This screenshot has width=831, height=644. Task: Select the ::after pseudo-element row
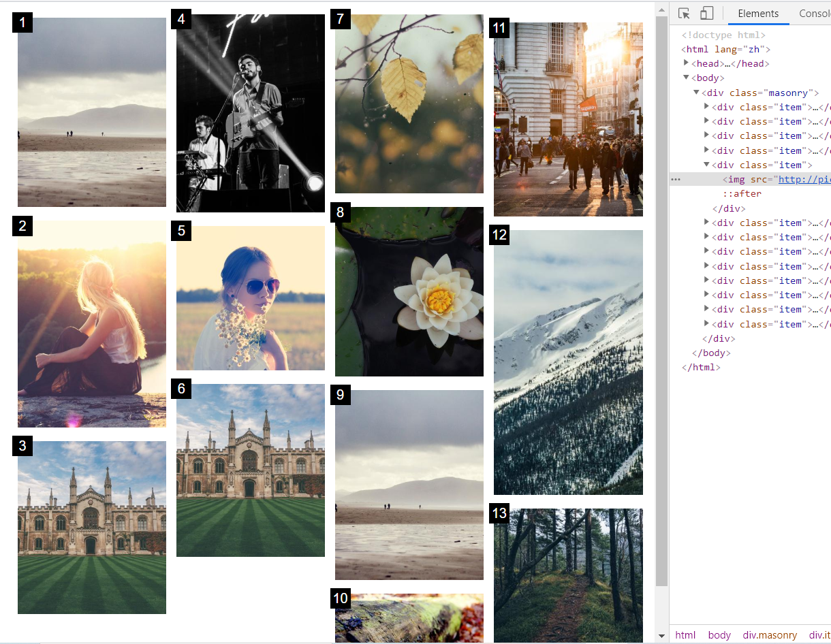tap(742, 194)
